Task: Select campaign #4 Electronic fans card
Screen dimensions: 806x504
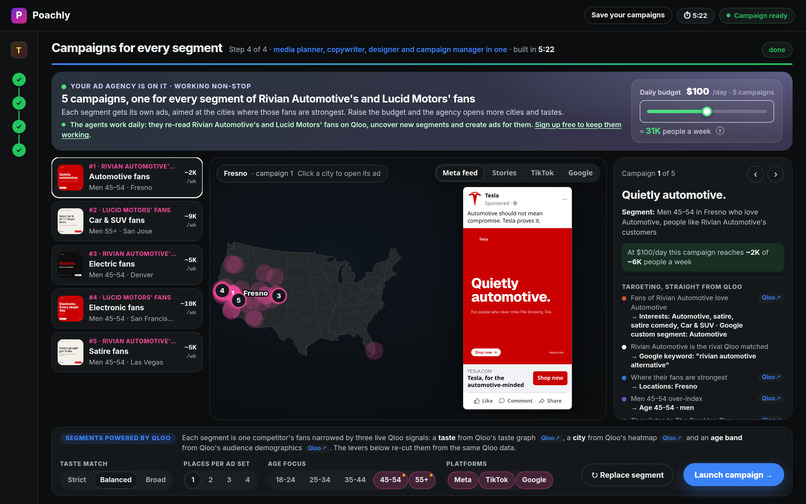Action: [x=127, y=309]
